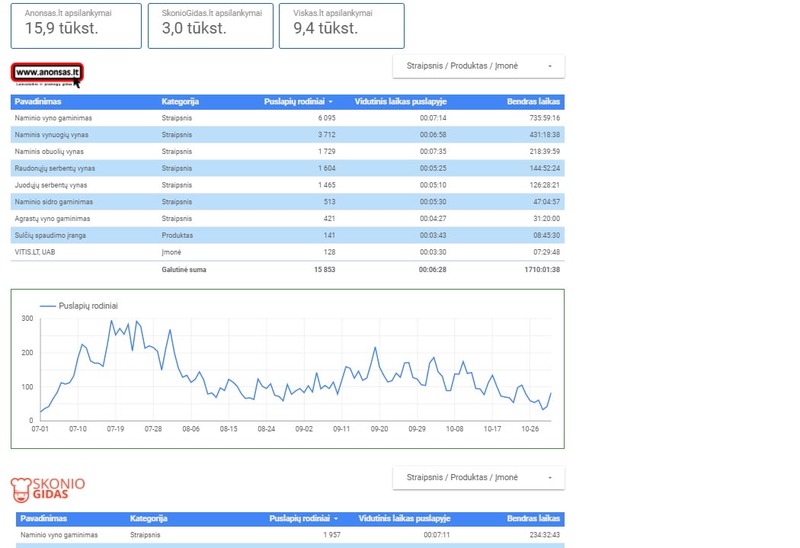Sort anonsas table by Pavadinimas header

(38, 102)
